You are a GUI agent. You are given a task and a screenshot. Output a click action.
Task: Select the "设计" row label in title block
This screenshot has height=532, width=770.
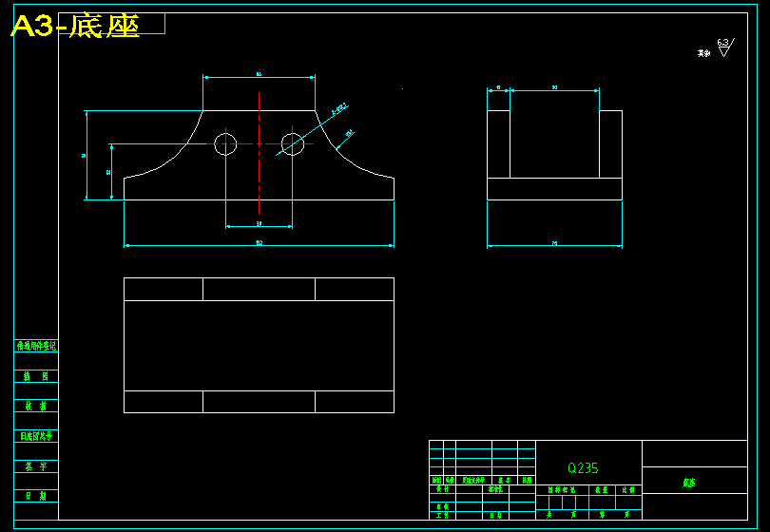point(442,489)
